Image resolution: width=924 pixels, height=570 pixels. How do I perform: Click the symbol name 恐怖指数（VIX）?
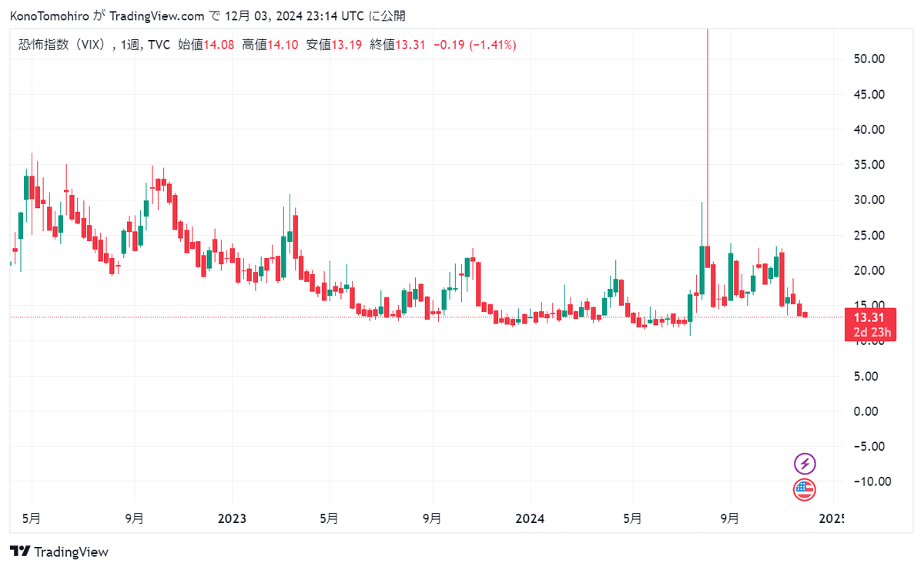click(64, 45)
